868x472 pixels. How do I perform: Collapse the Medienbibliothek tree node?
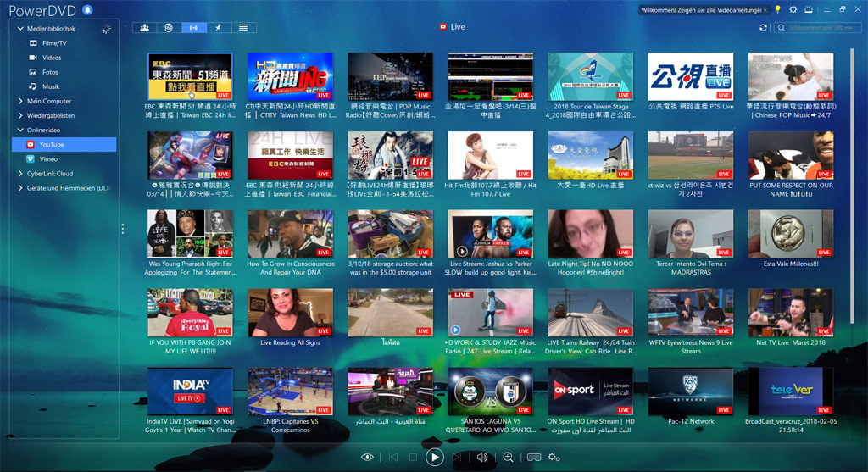coord(20,28)
